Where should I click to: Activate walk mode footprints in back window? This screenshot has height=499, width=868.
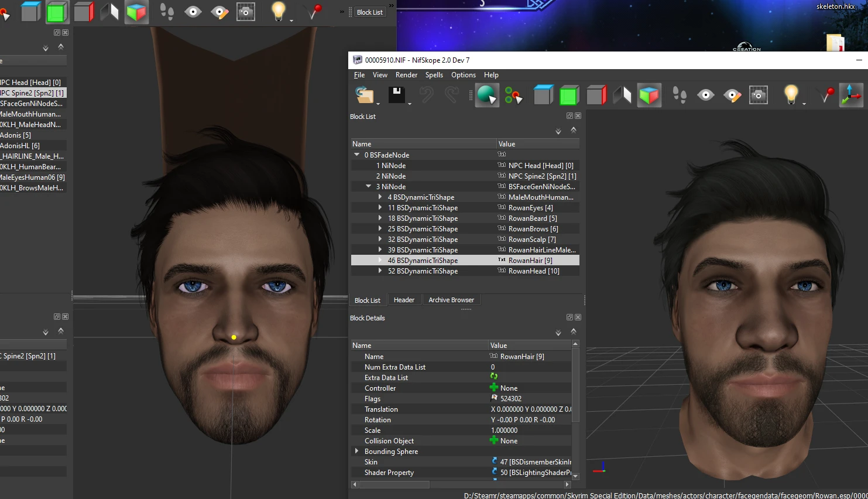[x=167, y=11]
